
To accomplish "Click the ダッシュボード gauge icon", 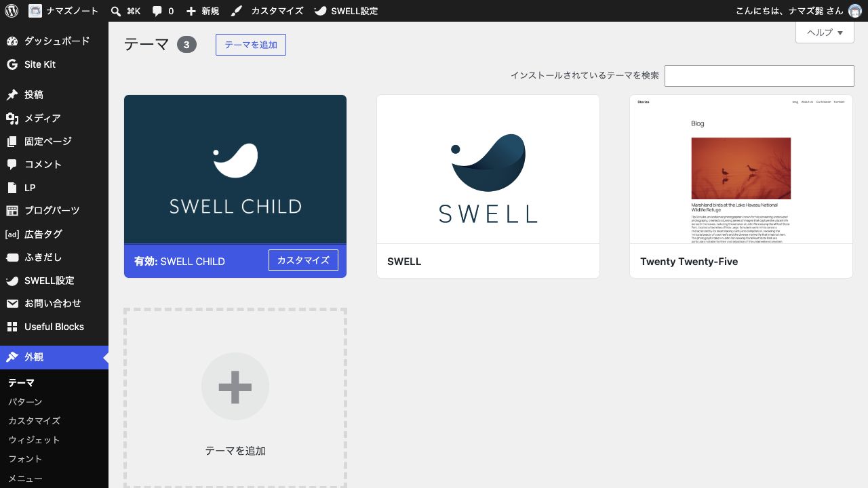I will 12,41.
